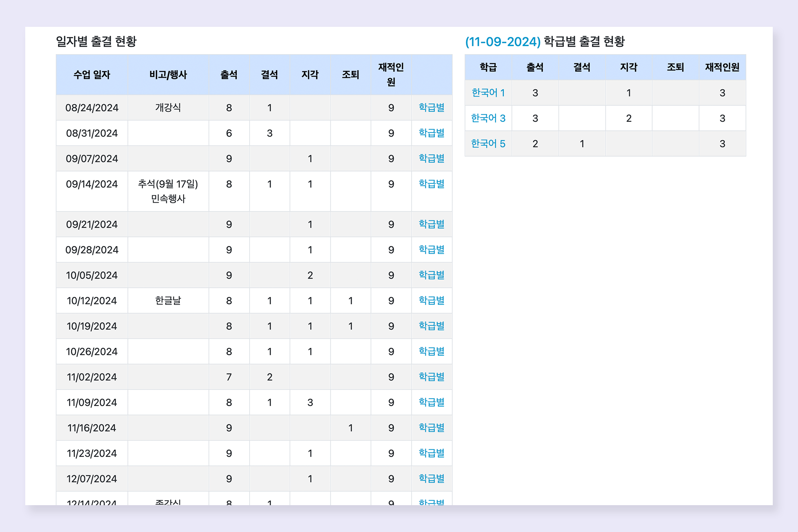Select 결석 value 1 in 한국어 5 row

pos(582,143)
